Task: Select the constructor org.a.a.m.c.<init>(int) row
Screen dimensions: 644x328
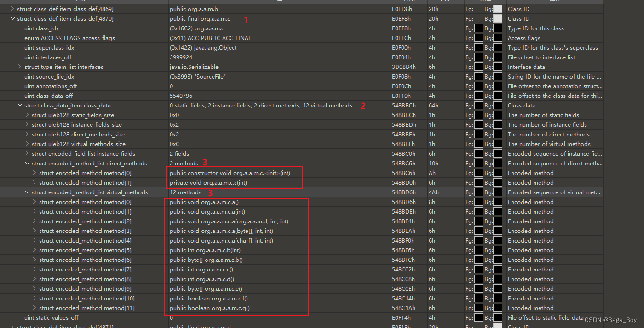Action: coord(230,173)
